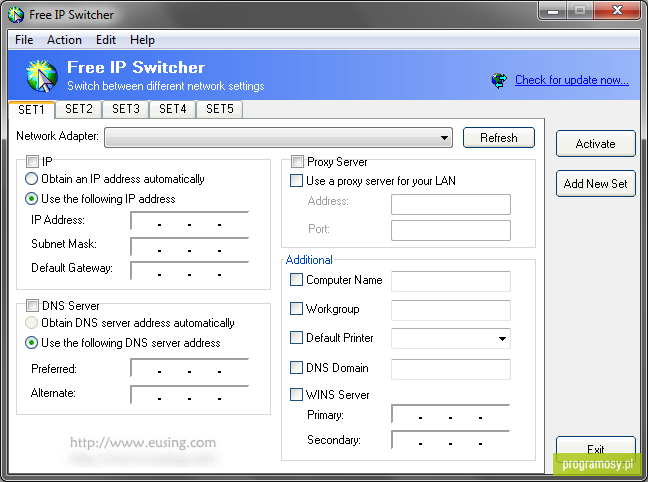The height and width of the screenshot is (482, 648).
Task: Click the update globe icon beside the link
Action: 499,80
